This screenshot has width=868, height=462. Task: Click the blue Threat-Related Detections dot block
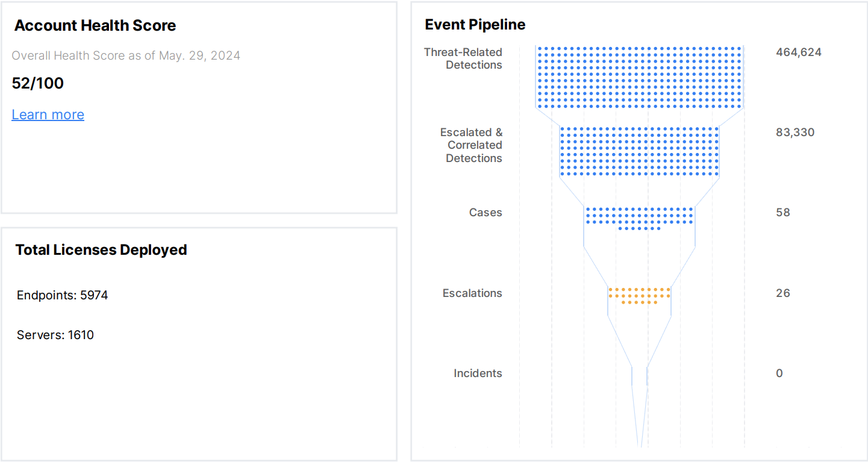pyautogui.click(x=639, y=76)
